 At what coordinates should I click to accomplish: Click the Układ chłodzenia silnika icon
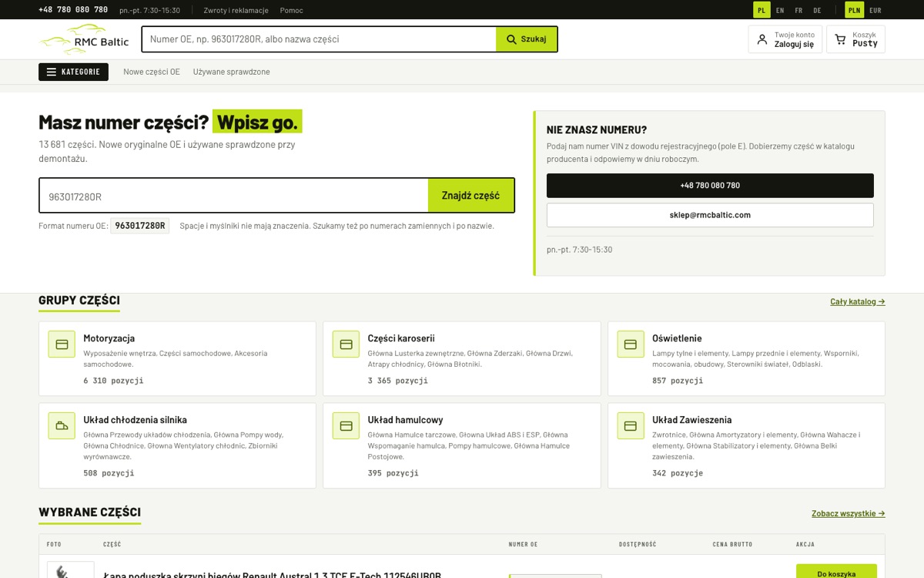point(62,426)
